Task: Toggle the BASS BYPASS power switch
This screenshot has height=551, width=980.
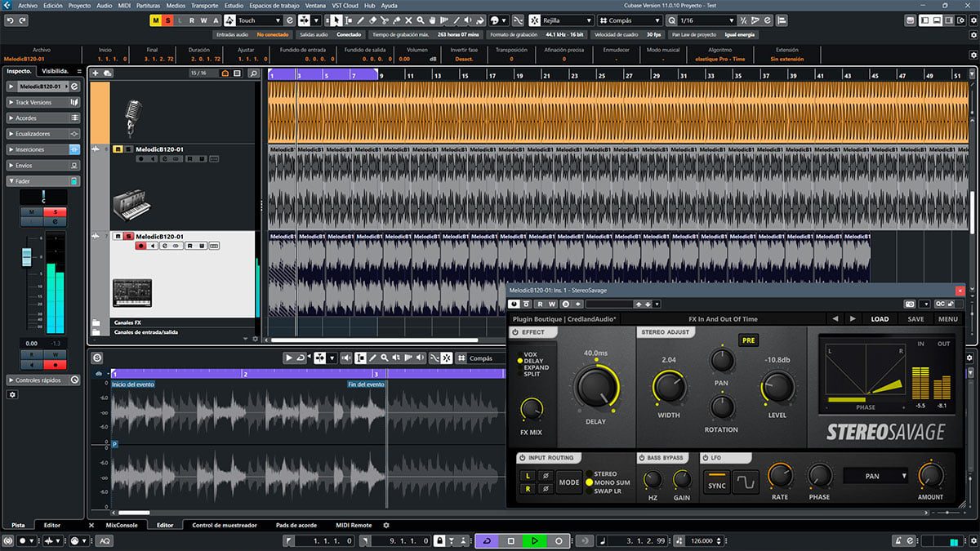Action: tap(642, 458)
